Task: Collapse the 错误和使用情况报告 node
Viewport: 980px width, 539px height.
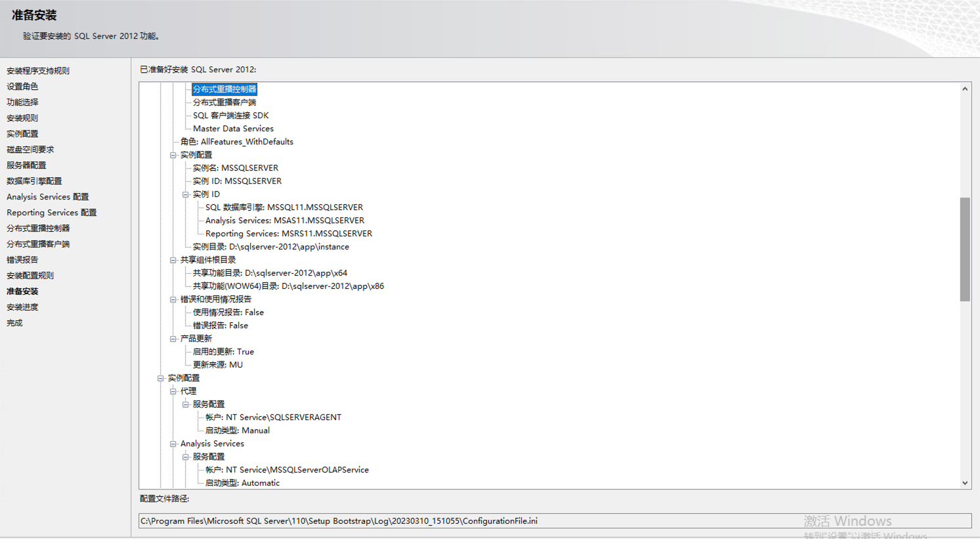Action: point(173,299)
